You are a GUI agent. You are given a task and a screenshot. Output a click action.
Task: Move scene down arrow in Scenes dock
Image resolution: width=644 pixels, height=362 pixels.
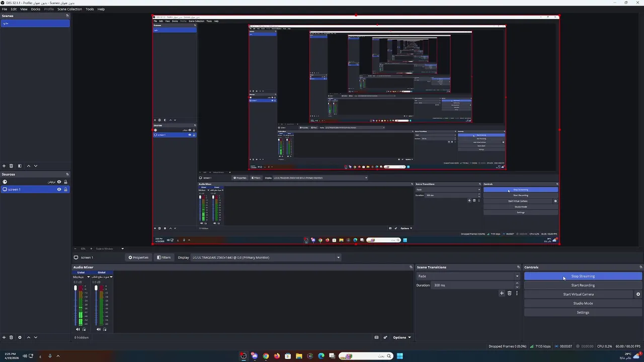pos(35,166)
